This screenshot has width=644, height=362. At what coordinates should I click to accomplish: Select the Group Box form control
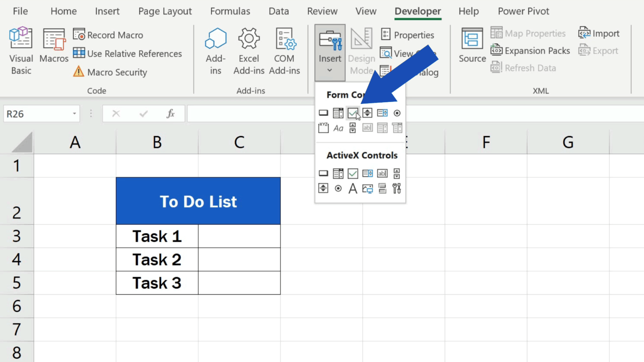coord(323,128)
